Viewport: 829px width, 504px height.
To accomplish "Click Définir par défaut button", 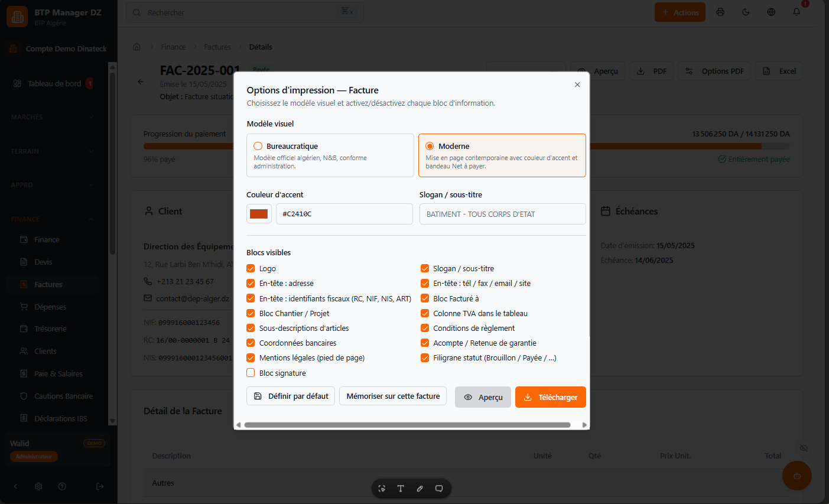I will pyautogui.click(x=291, y=396).
